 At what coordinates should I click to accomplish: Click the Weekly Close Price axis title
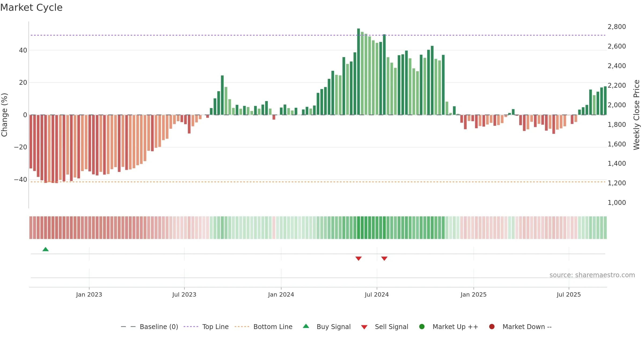point(636,115)
